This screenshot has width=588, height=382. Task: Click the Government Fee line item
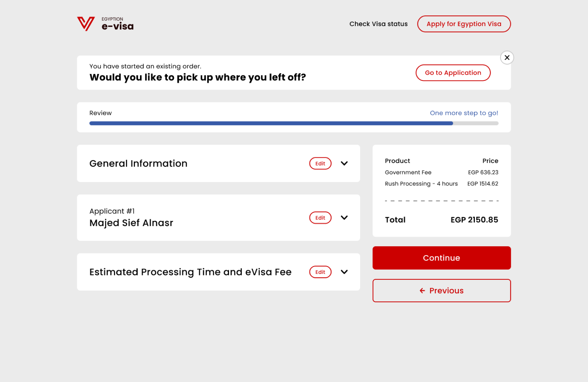tap(441, 172)
